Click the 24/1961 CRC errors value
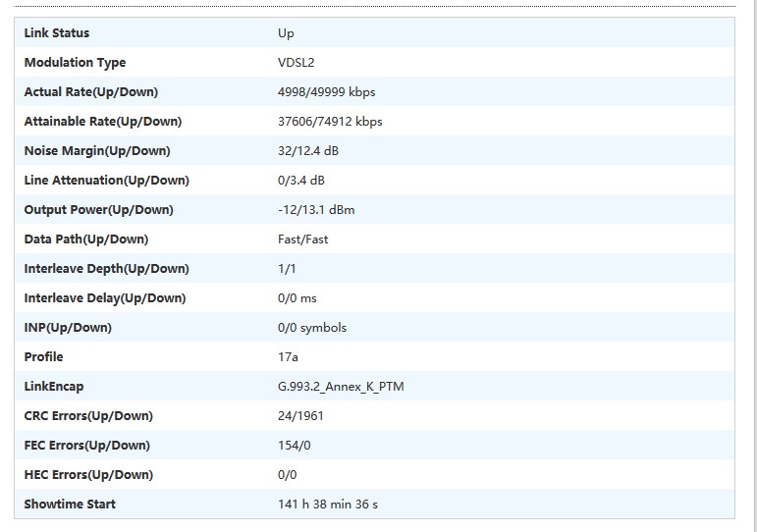 point(300,415)
